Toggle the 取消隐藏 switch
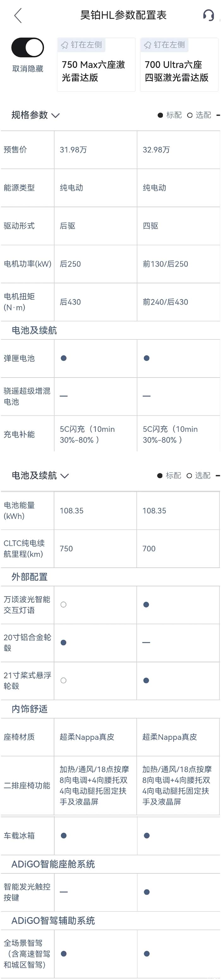 27,48
